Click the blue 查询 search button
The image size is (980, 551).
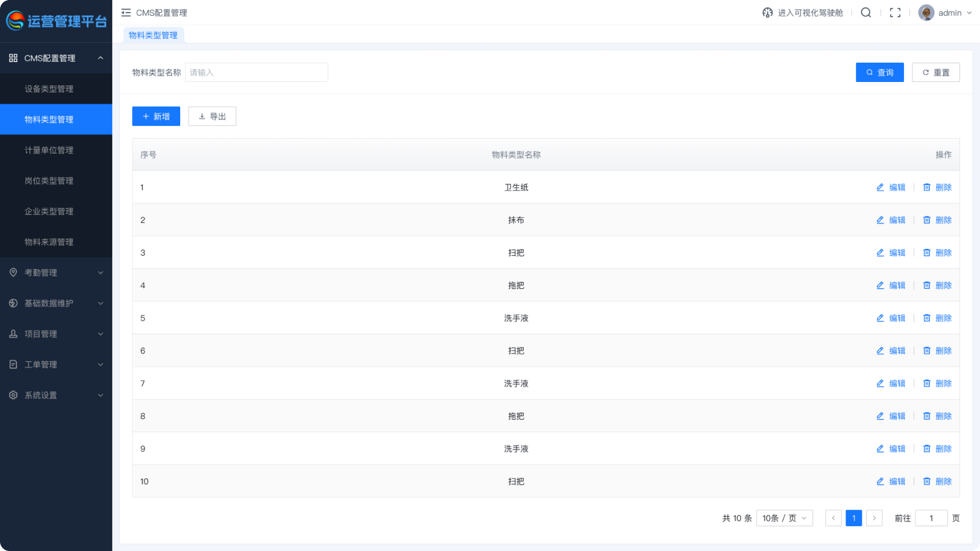tap(880, 72)
